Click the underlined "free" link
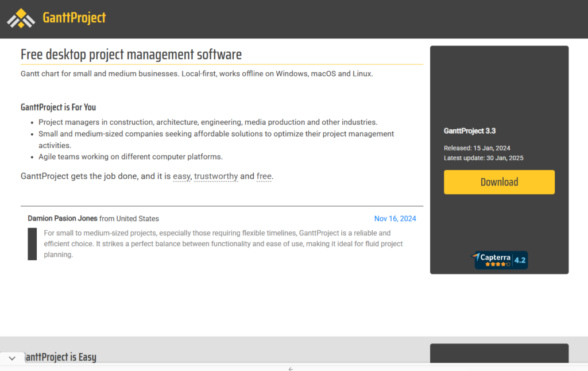The width and height of the screenshot is (588, 371). coord(264,176)
